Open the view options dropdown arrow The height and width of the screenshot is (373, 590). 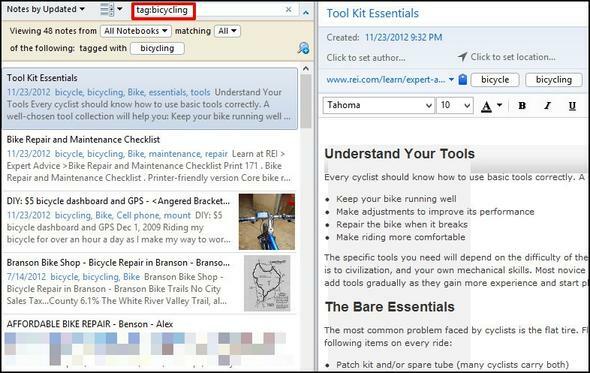(120, 9)
